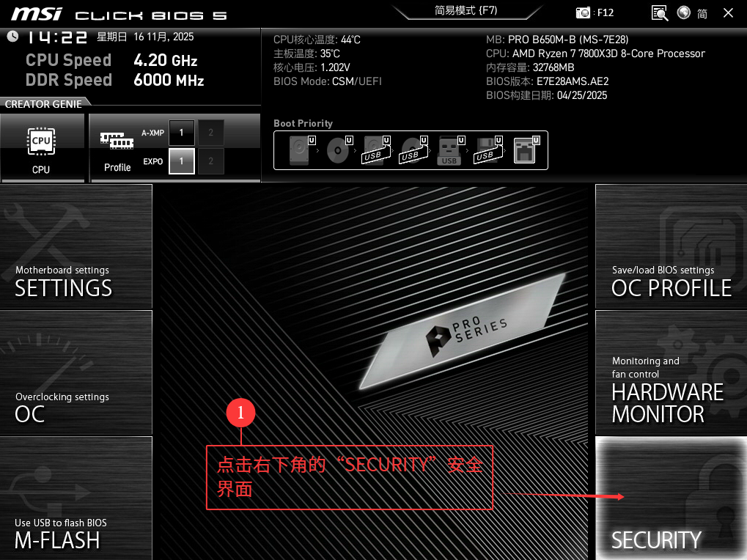Toggle EXPO profile 1
Viewport: 747px width, 560px height.
click(181, 161)
